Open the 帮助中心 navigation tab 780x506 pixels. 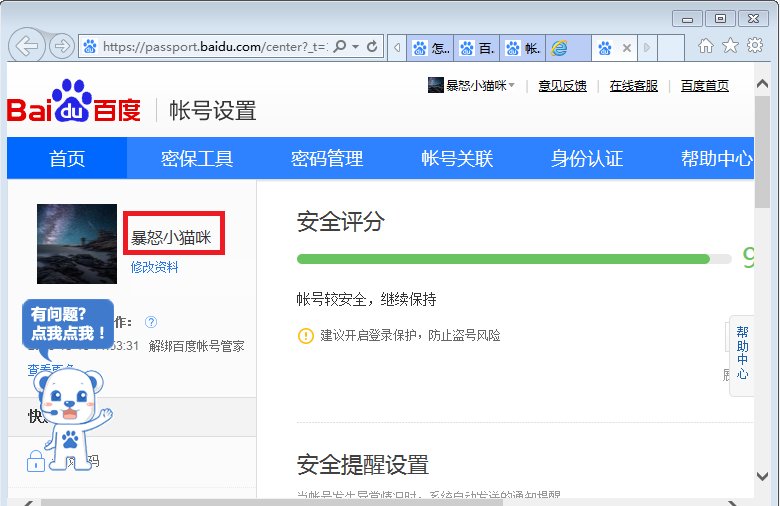tap(717, 158)
